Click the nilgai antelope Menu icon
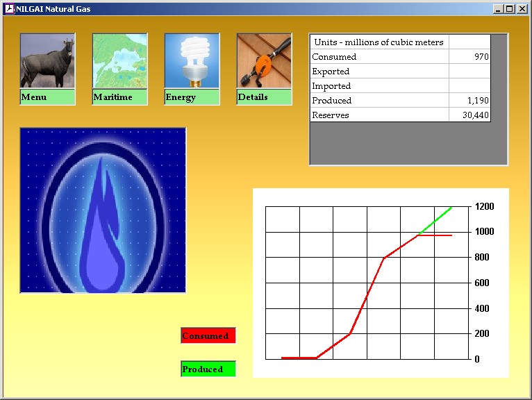Viewport: 532px width, 400px height. 47,61
